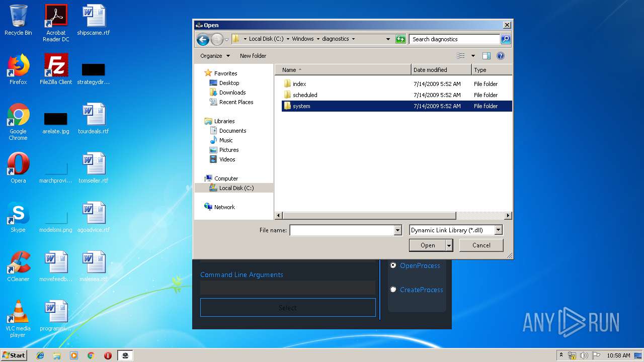Sort by the Type column header
The image size is (644, 362).
tap(492, 70)
